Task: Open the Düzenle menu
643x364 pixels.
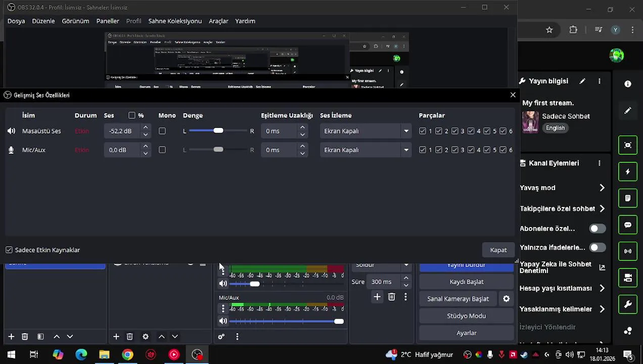Action: tap(43, 21)
